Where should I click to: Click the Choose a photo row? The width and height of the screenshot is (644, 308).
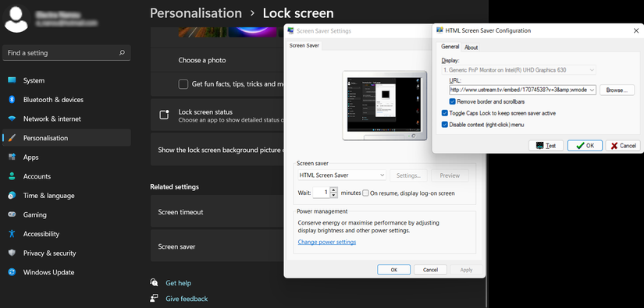pos(217,60)
